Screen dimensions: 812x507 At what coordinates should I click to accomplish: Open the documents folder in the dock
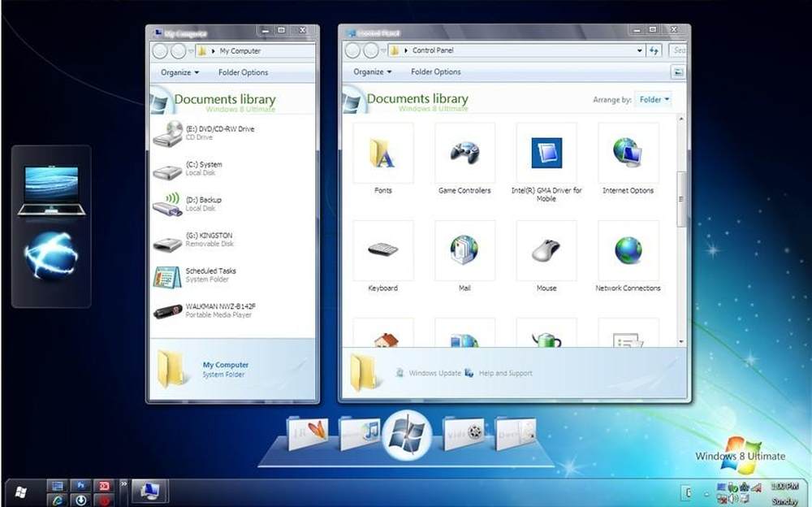click(x=516, y=433)
